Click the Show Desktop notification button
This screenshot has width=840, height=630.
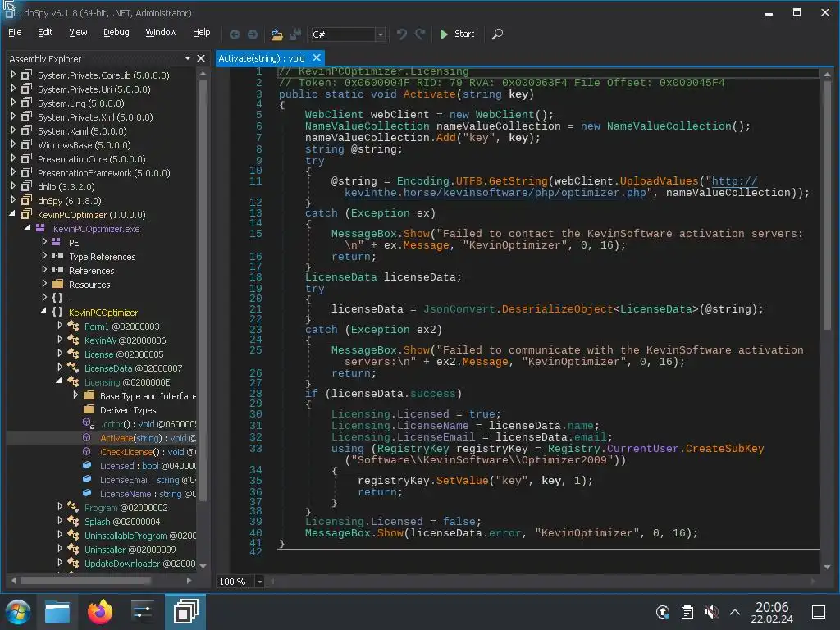(819, 612)
